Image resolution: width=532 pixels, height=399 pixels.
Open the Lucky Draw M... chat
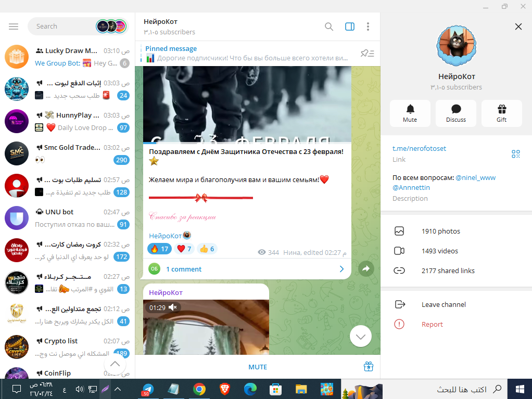(x=67, y=57)
